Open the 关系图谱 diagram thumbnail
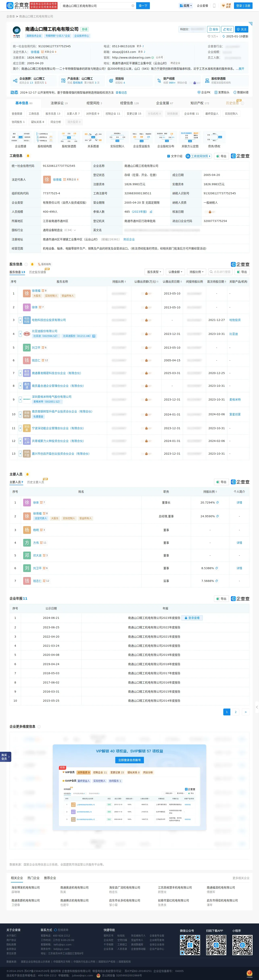This screenshot has width=259, height=980. pyautogui.click(x=93, y=139)
